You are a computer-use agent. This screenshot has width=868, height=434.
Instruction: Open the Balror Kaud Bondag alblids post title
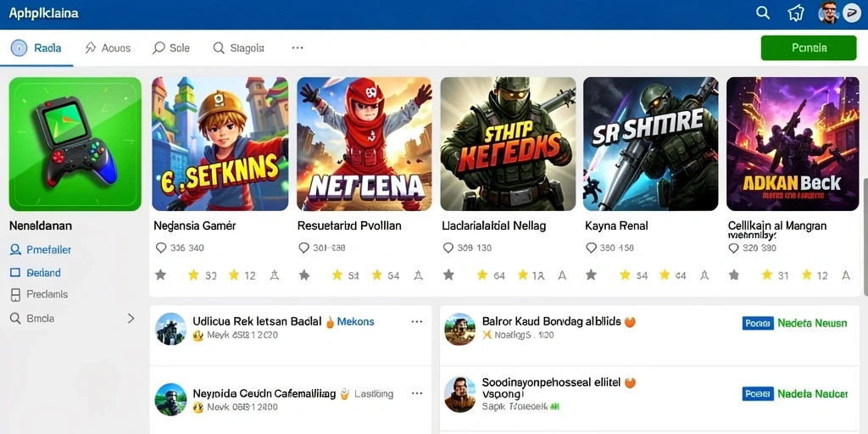pyautogui.click(x=551, y=321)
